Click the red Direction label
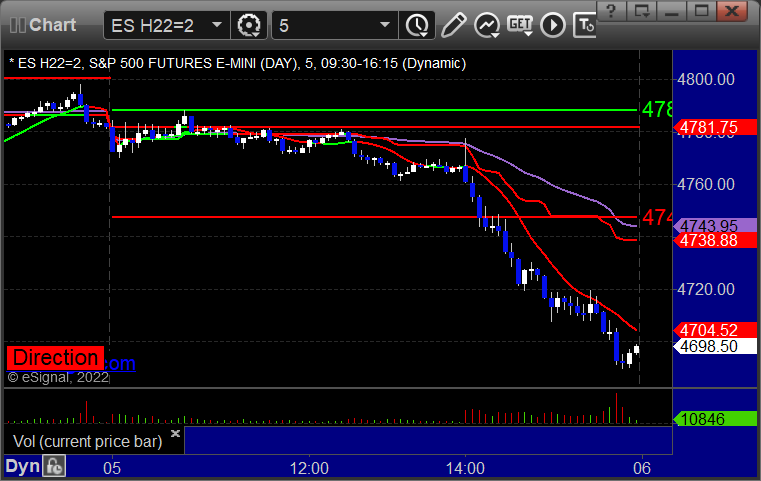The height and width of the screenshot is (481, 761). coord(55,358)
